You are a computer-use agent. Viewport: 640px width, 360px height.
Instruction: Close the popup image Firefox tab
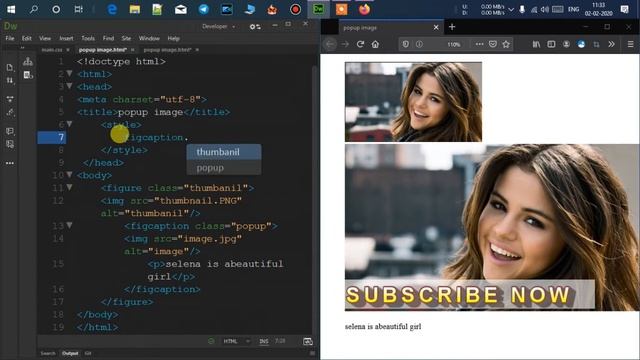click(436, 27)
